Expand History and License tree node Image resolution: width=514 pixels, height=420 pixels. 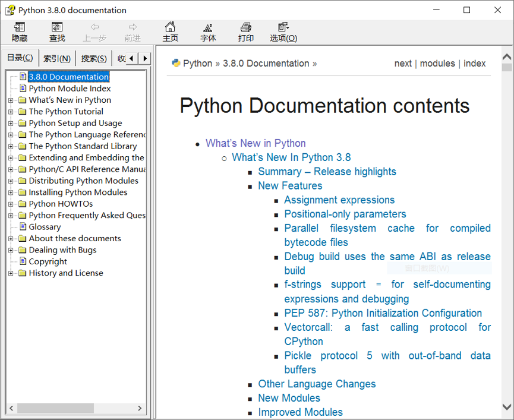(11, 273)
